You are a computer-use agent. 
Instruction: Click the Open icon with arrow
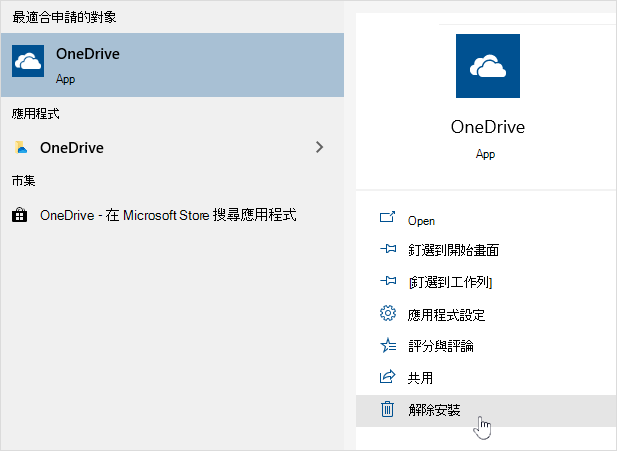tap(387, 217)
